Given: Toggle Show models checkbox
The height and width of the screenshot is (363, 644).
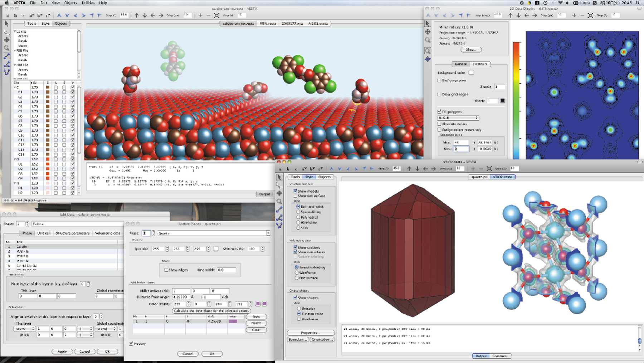Looking at the screenshot, I should pos(295,191).
